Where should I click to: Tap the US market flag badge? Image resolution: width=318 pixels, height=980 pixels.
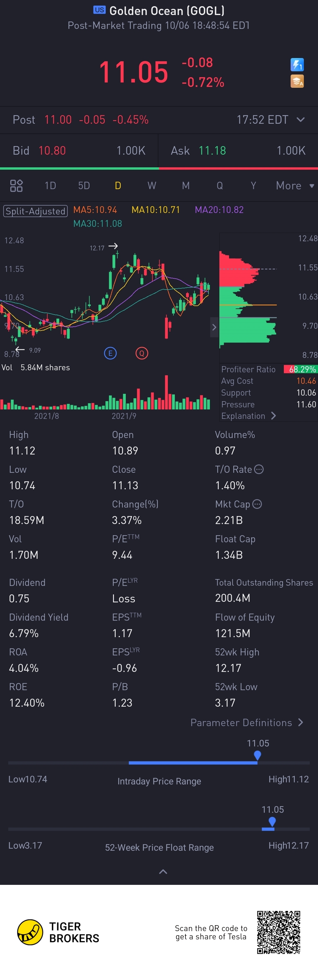click(99, 10)
